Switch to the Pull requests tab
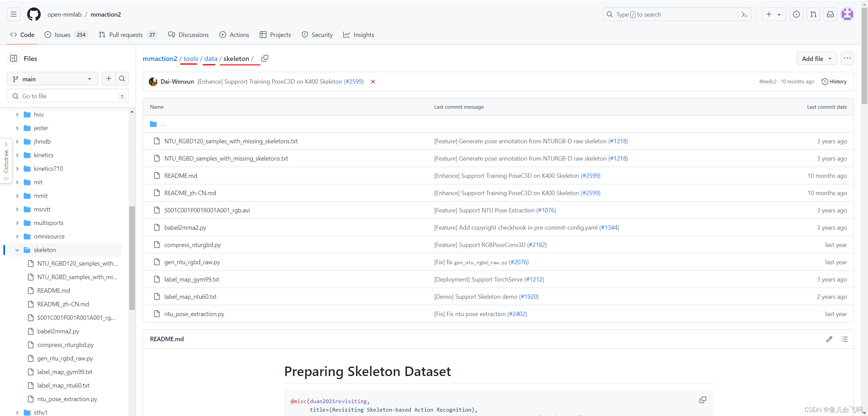Screen dimensions: 868x416 [x=126, y=35]
